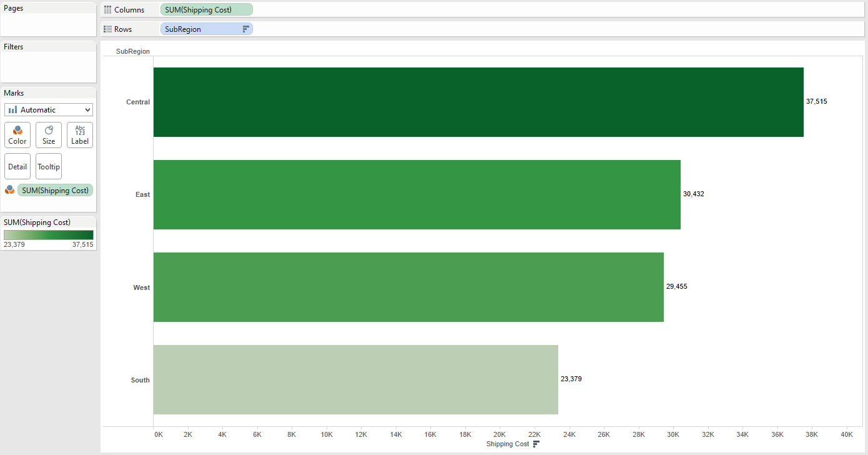Click the sort icon beside Shipping Cost axis title
The height and width of the screenshot is (455, 868).
[536, 444]
